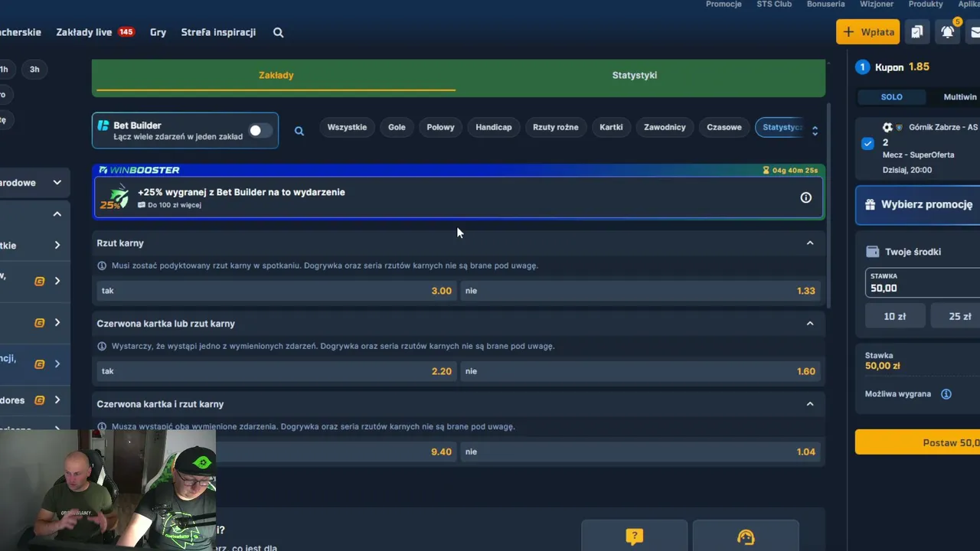Pick 'nie' at 1.04 odds

[642, 452]
